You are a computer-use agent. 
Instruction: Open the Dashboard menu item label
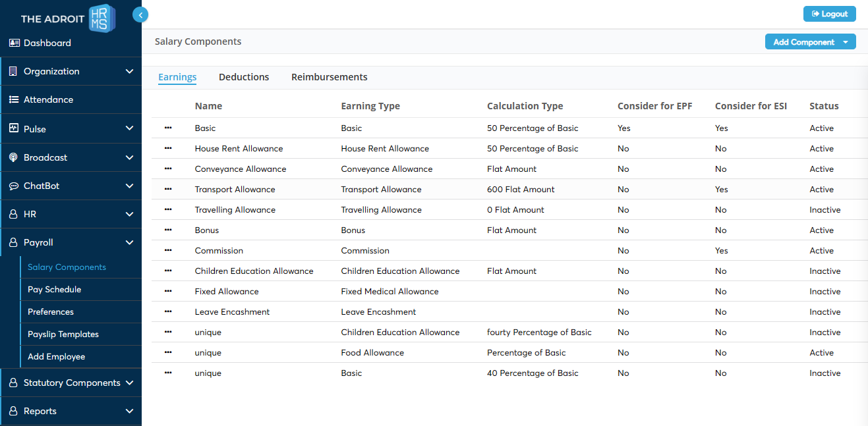click(47, 43)
